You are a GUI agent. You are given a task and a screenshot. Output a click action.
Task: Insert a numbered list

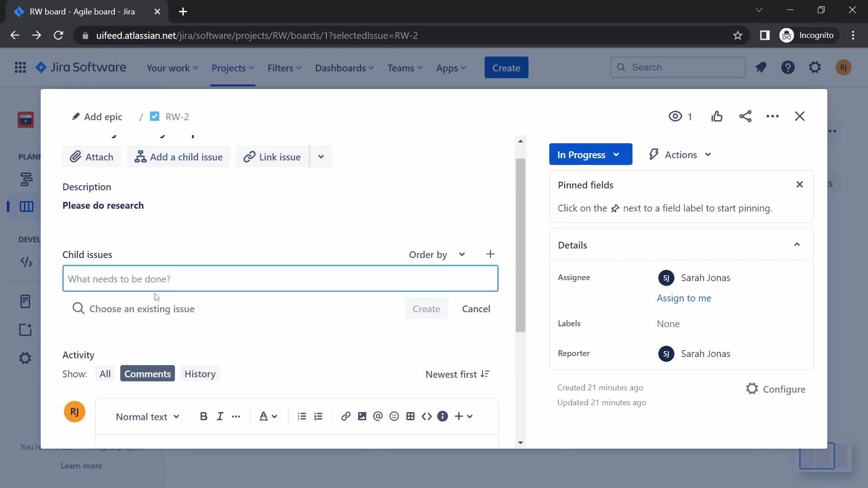[318, 417]
